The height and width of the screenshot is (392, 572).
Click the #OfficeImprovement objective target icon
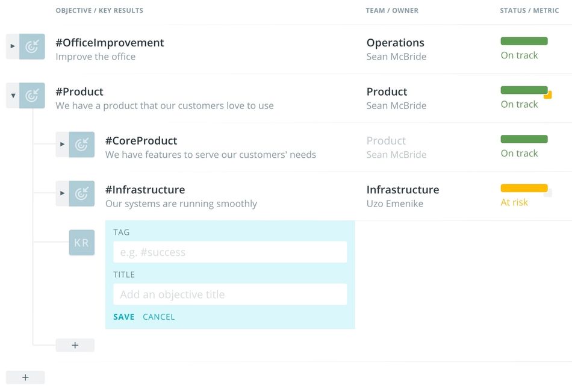pyautogui.click(x=32, y=46)
